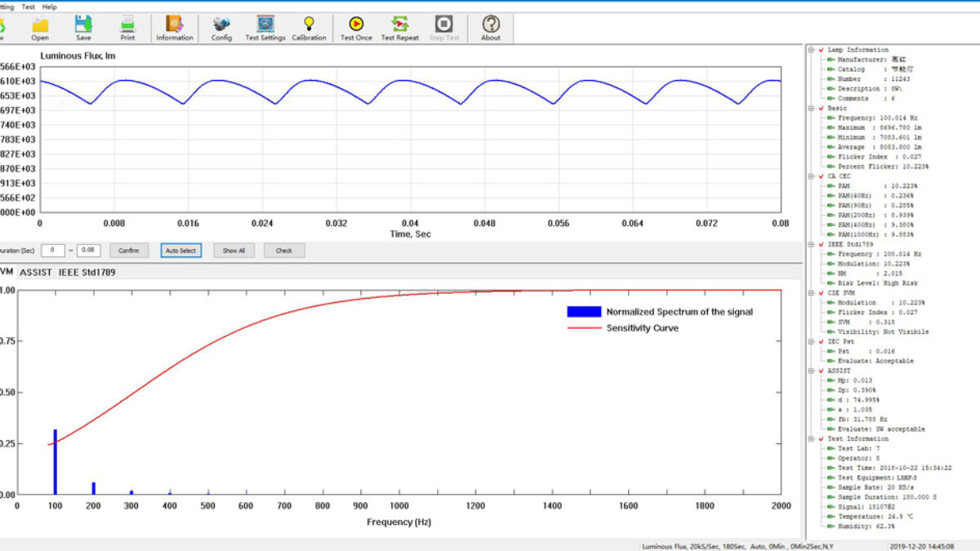Click the Show All button

[234, 251]
